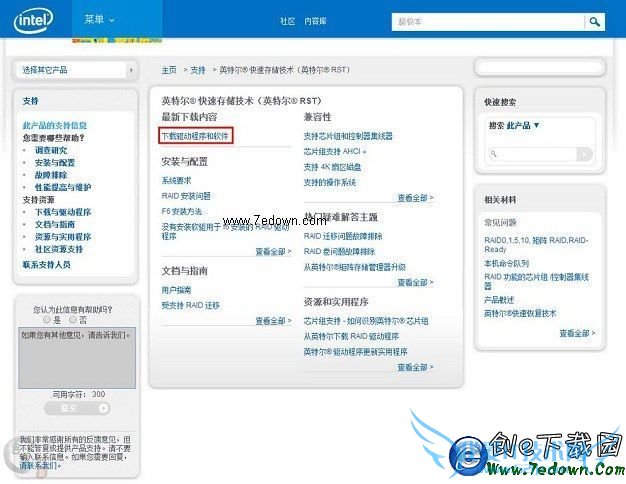Open the 芯片组支持 AHCI link
This screenshot has height=484, width=626.
[x=335, y=151]
